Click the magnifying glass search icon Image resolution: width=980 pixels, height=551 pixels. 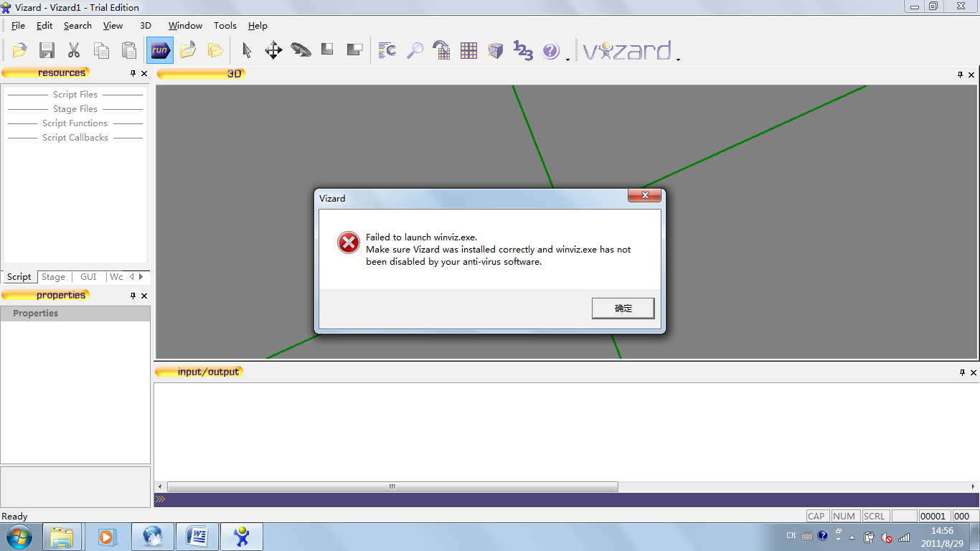coord(415,50)
